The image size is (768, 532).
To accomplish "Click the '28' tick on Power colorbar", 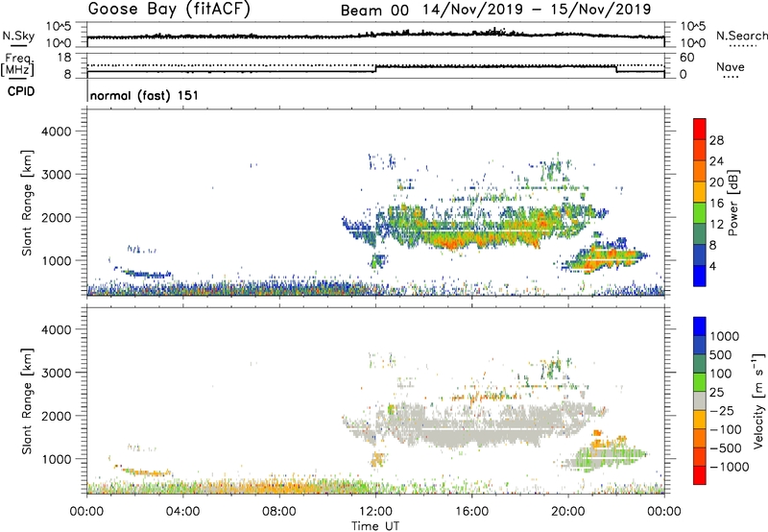I will [716, 140].
